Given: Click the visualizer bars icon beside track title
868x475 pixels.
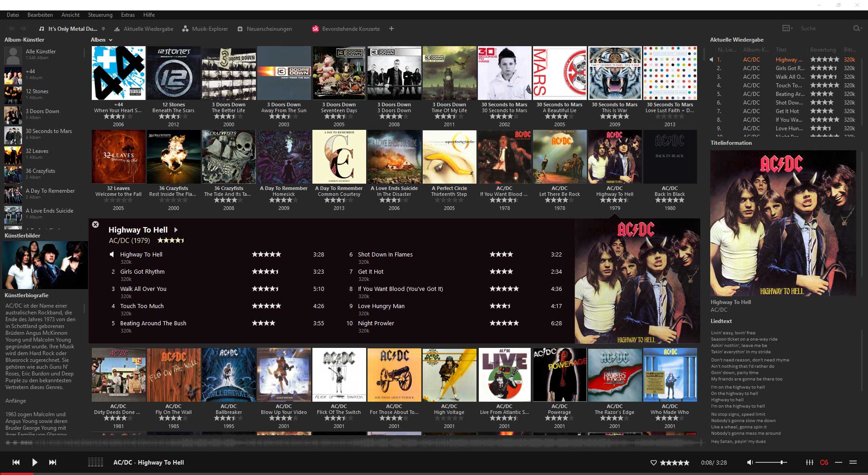Looking at the screenshot, I should tap(95, 462).
